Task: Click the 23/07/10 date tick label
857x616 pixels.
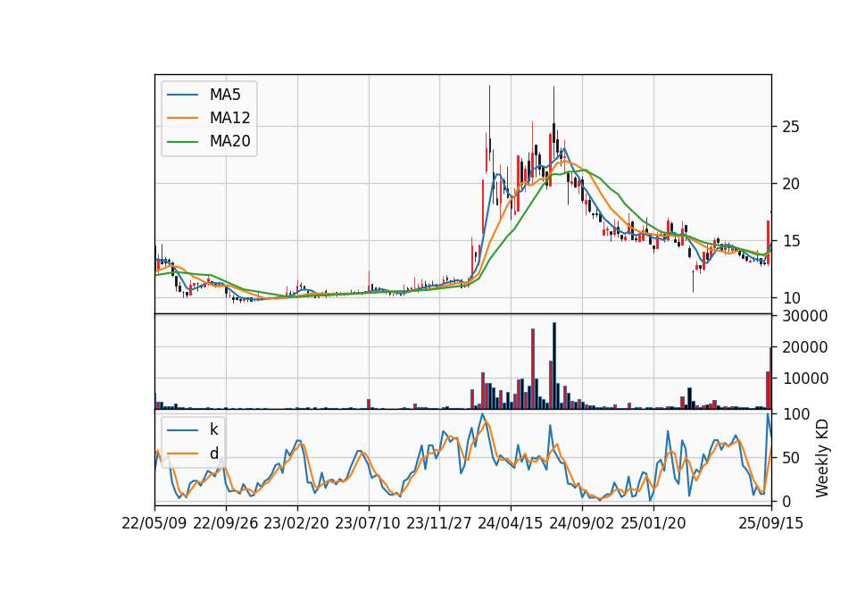Action: coord(369,523)
